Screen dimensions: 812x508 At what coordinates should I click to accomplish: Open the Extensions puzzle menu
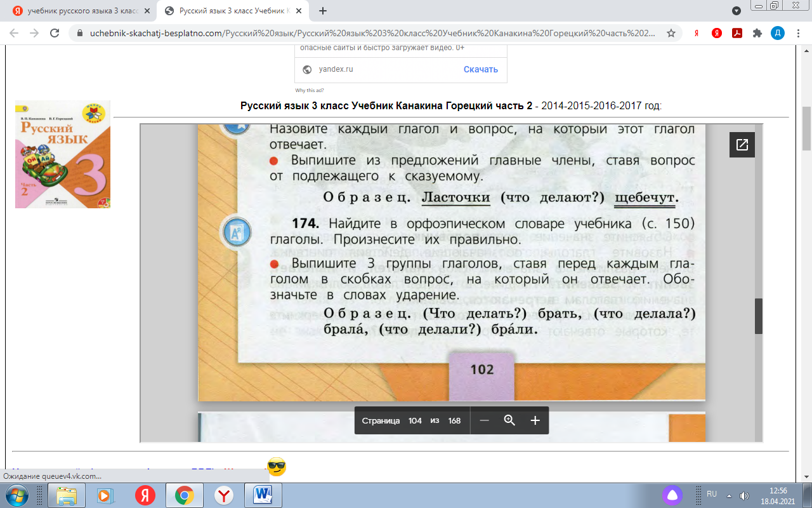pyautogui.click(x=757, y=33)
